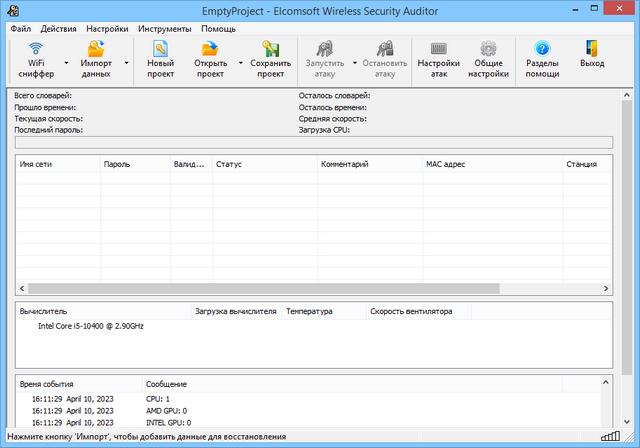640x448 pixels.
Task: Open Общие настройки gear icon
Action: click(x=488, y=60)
